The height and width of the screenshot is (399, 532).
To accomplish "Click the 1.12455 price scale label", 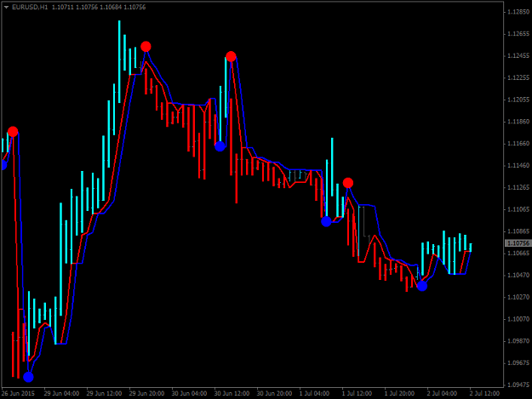I will 518,56.
